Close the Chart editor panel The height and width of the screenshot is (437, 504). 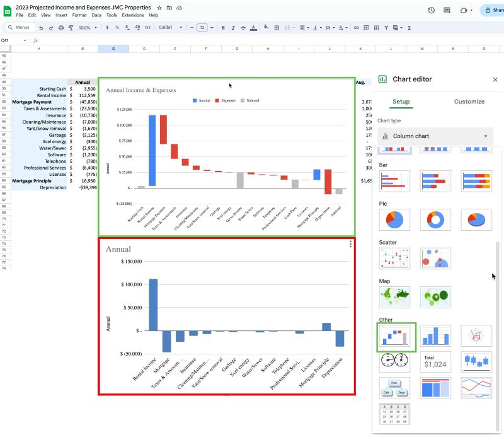[495, 79]
